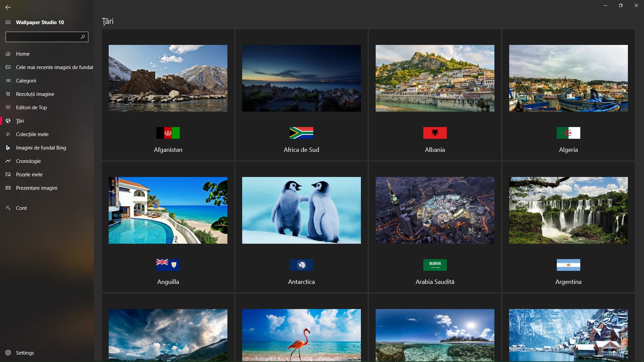This screenshot has height=362, width=644.
Task: Click the Imagini de fundal Bing logo icon
Action: pos(8,147)
